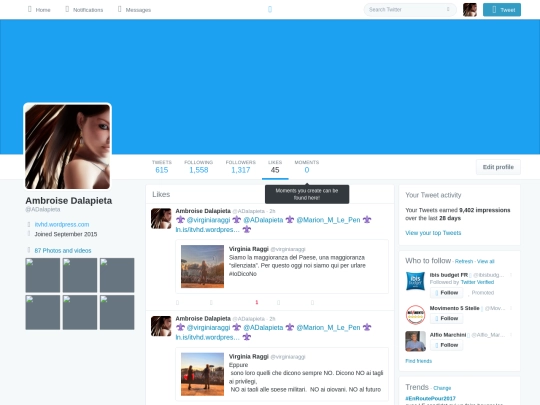Open the author avatar of the second liked tweet
Viewport: 540px width, 405px height.
pyautogui.click(x=161, y=326)
